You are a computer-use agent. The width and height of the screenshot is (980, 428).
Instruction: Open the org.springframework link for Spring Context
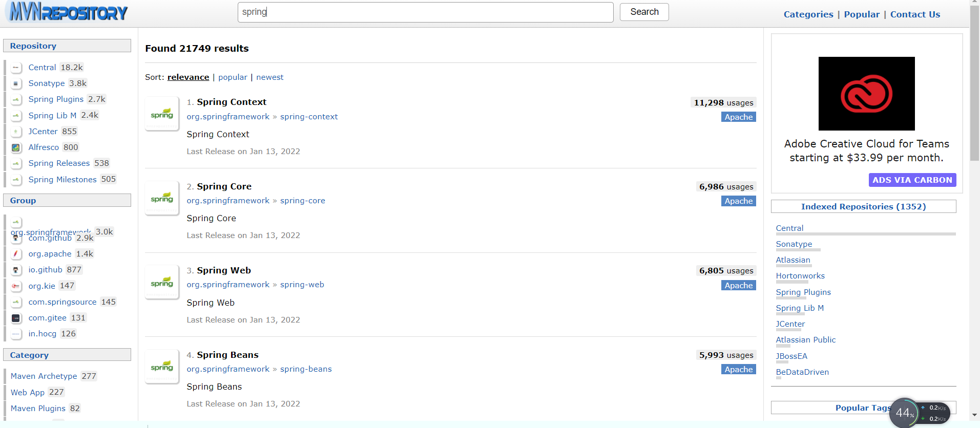pos(228,117)
